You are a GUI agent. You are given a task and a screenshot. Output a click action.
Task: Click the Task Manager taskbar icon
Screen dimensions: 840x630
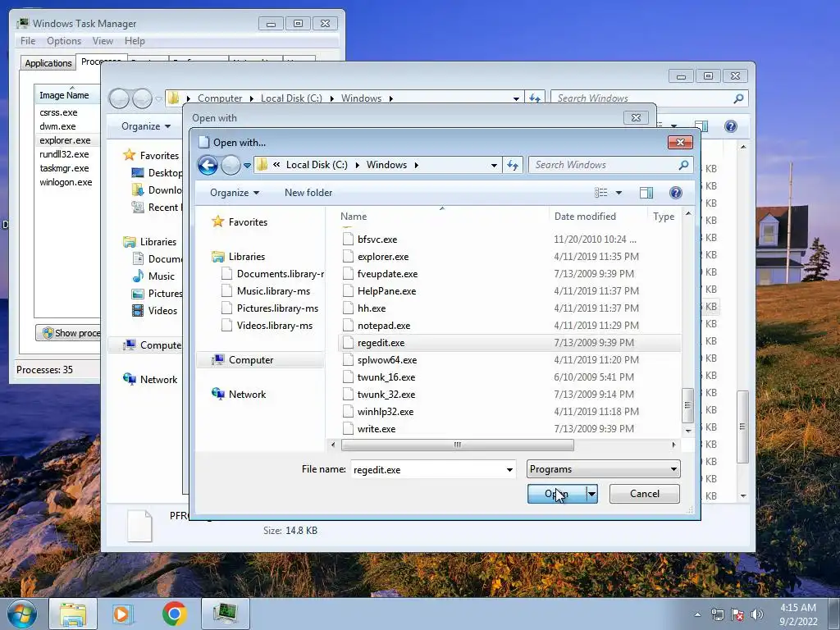tap(225, 614)
